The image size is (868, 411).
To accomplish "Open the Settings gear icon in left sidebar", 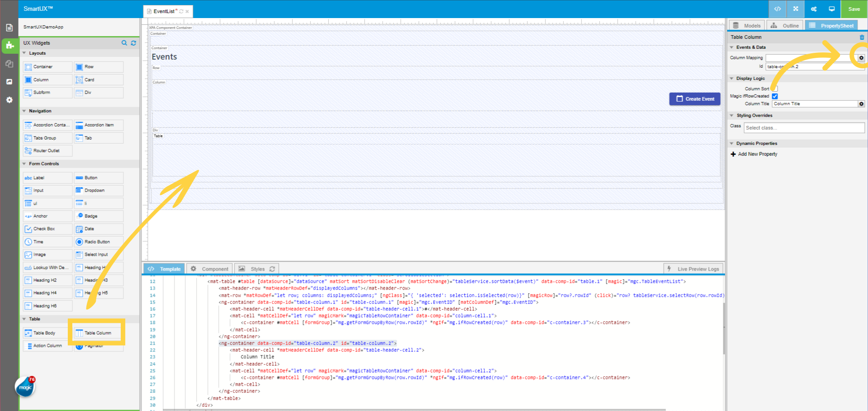I will (9, 100).
